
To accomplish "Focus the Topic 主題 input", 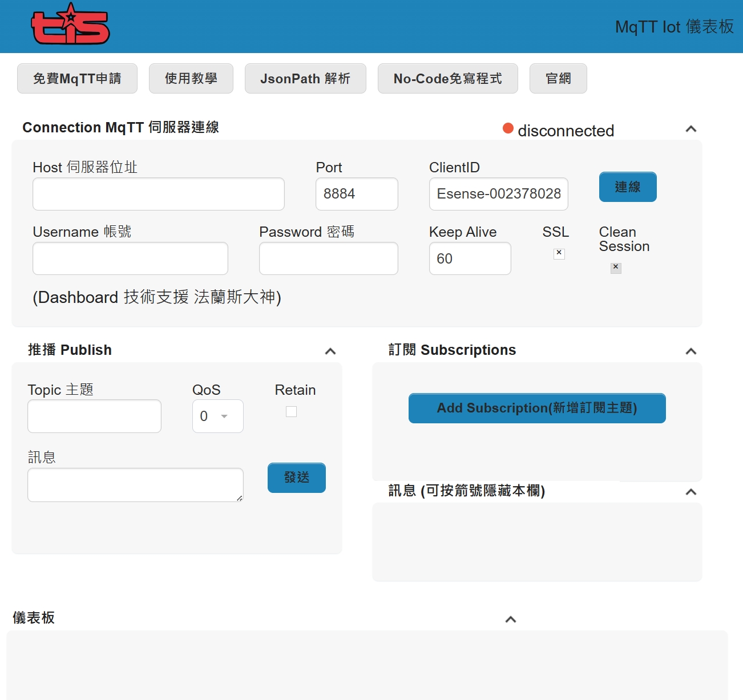I will 94,416.
